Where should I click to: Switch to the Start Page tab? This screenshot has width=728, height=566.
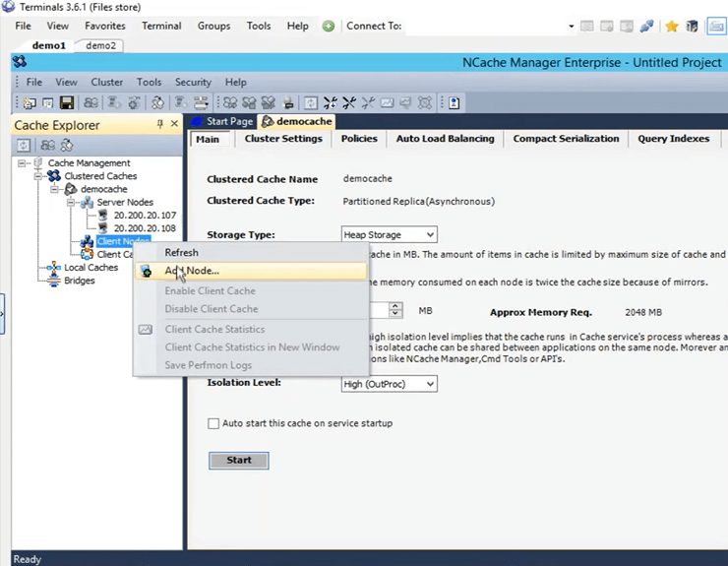pyautogui.click(x=223, y=121)
